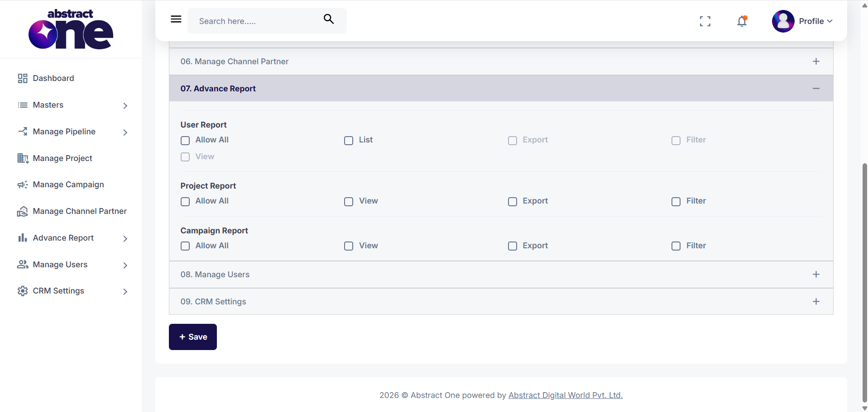Click the Manage Project building icon

click(23, 158)
